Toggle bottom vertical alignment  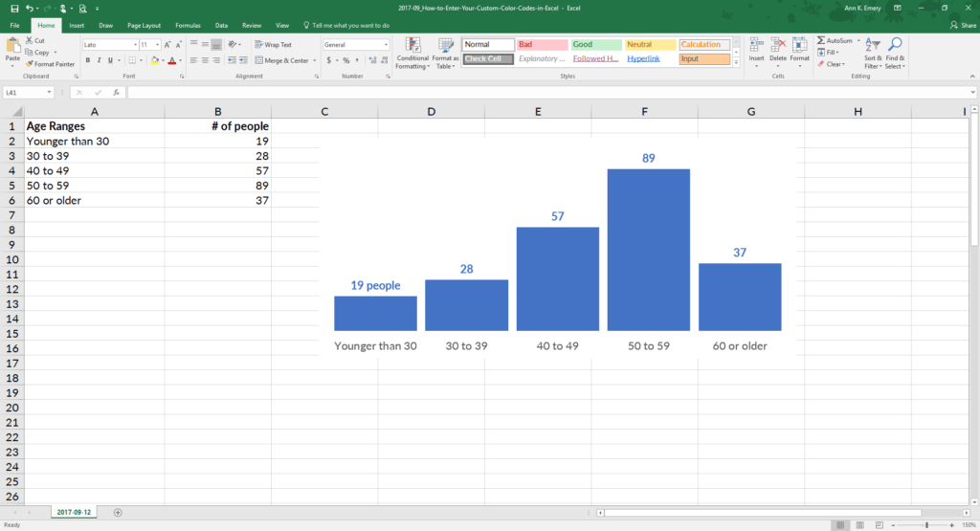pyautogui.click(x=216, y=45)
